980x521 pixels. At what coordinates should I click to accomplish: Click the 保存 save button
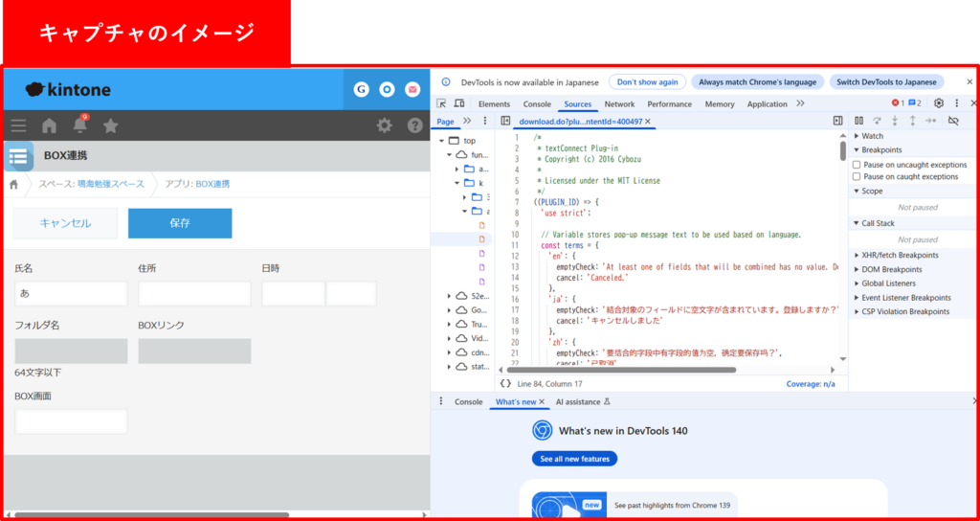click(180, 223)
